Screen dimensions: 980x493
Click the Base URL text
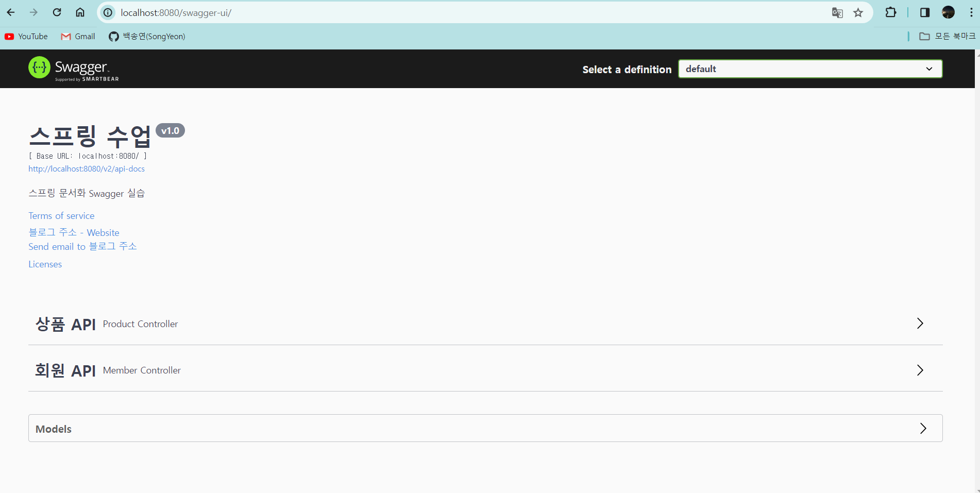(88, 156)
